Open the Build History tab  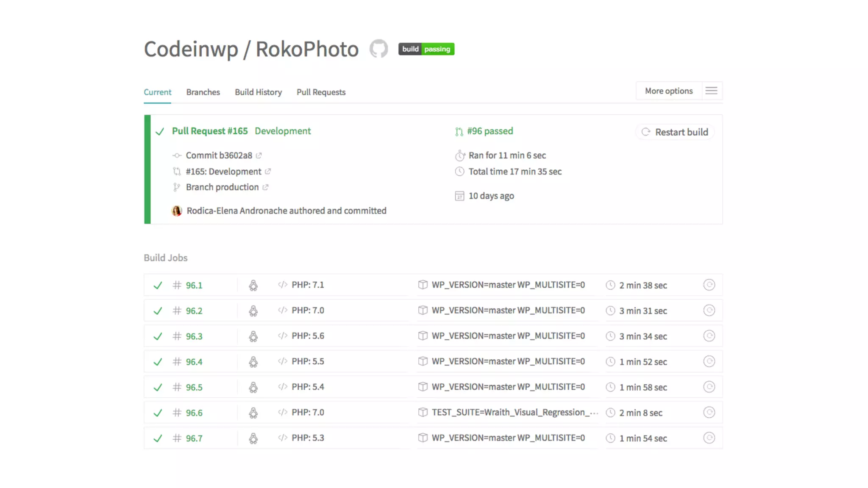(258, 92)
